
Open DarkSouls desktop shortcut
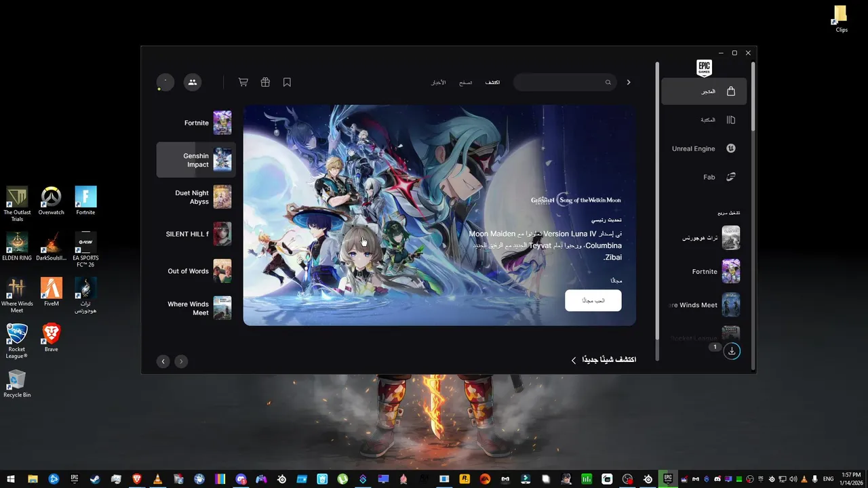pyautogui.click(x=52, y=246)
